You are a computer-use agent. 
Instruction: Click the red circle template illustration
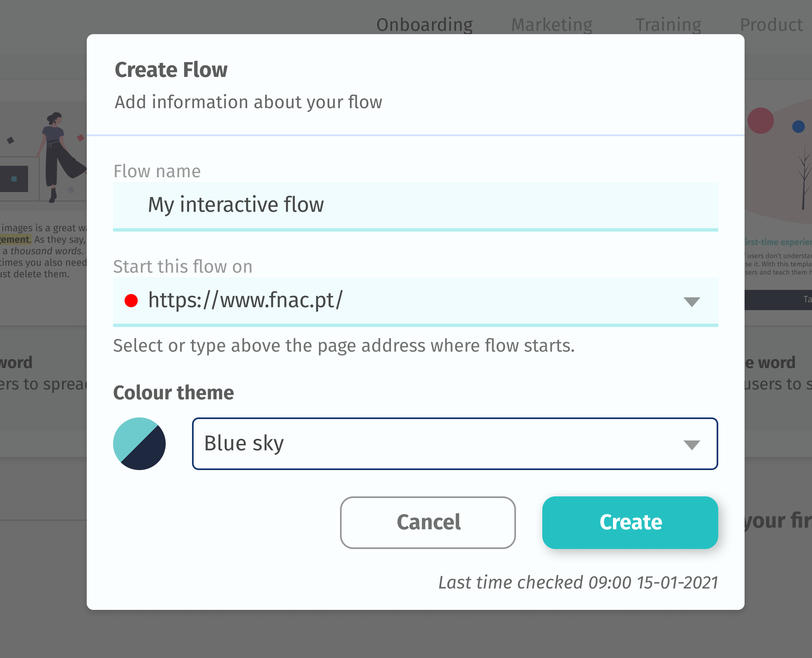coord(760,121)
